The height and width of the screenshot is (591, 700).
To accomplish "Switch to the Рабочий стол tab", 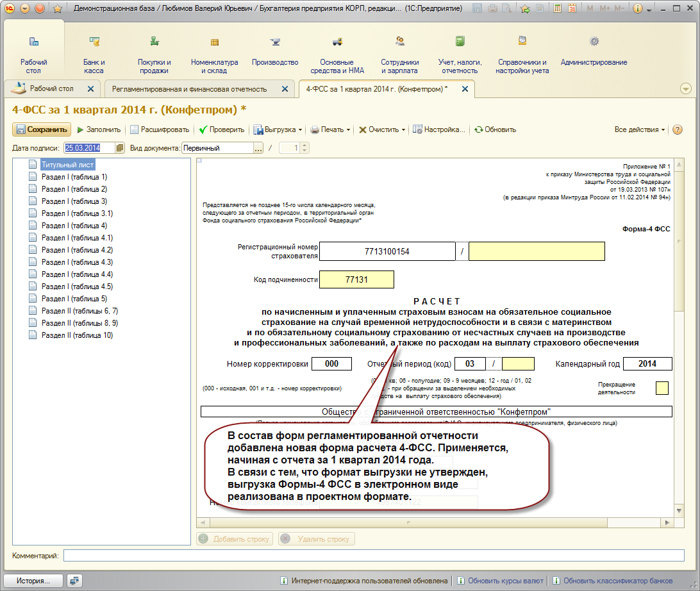I will 52,88.
